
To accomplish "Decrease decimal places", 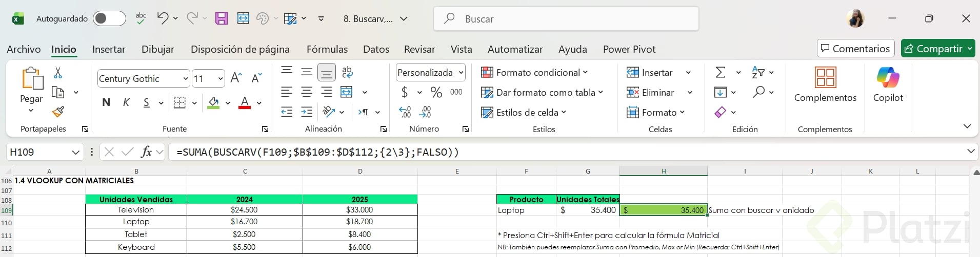I will (425, 112).
